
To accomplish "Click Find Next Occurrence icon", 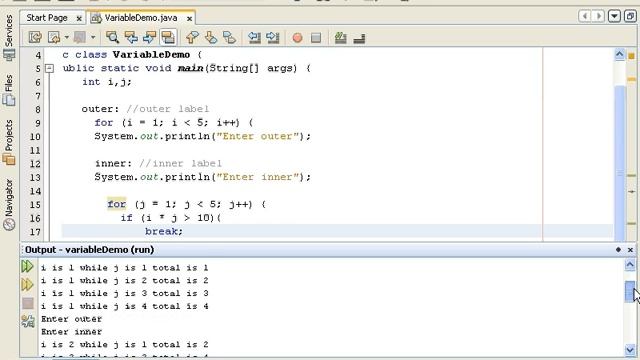I will click(149, 38).
